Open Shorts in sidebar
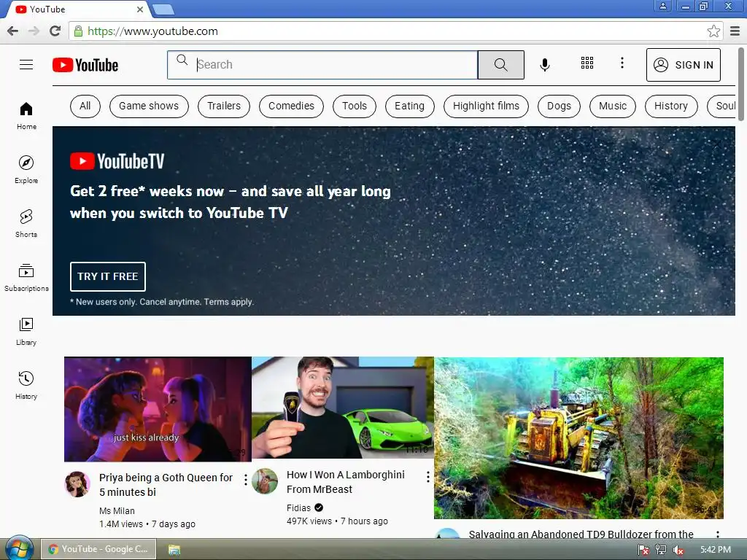Viewport: 747px width, 560px height. point(26,223)
